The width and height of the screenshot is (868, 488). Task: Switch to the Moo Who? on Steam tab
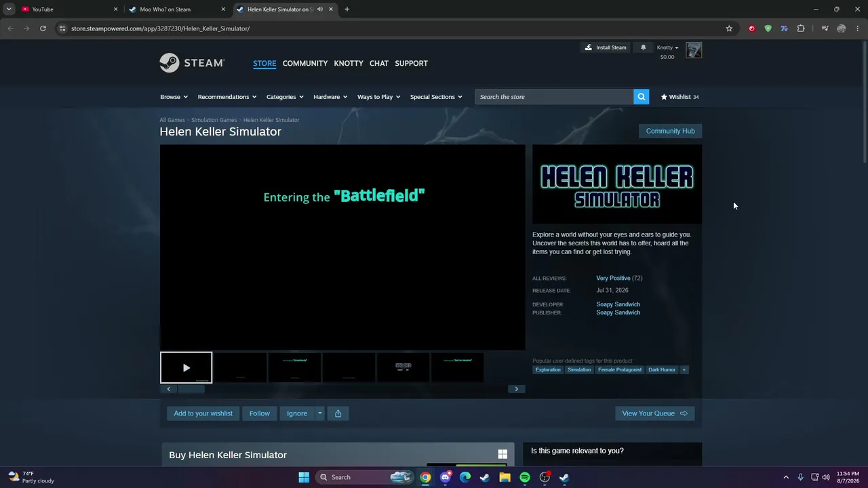(177, 9)
